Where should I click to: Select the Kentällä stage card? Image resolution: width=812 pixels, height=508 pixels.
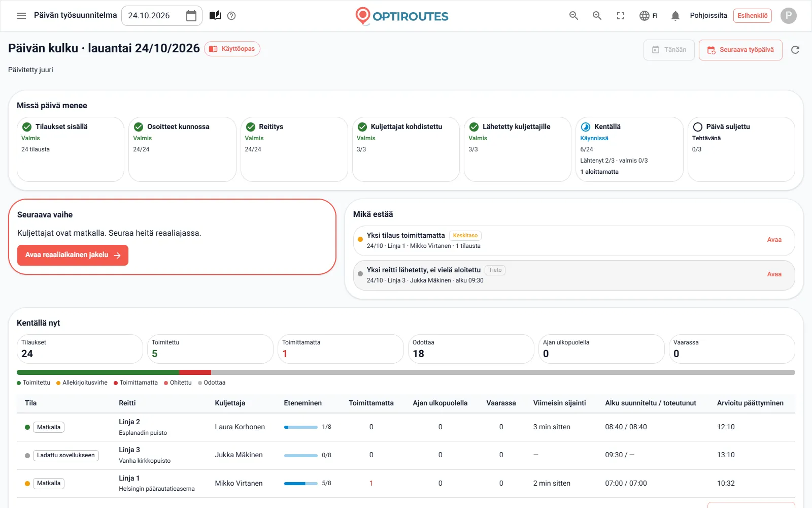point(629,149)
